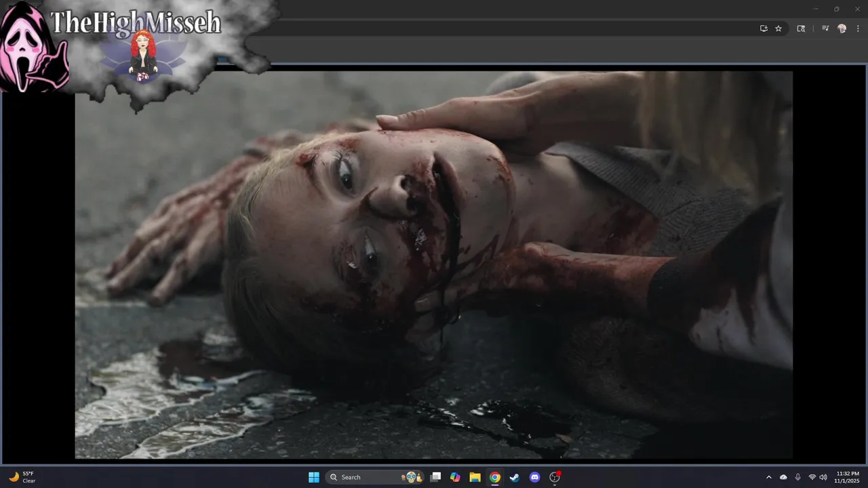Click the speaker volume tray icon

click(x=823, y=477)
